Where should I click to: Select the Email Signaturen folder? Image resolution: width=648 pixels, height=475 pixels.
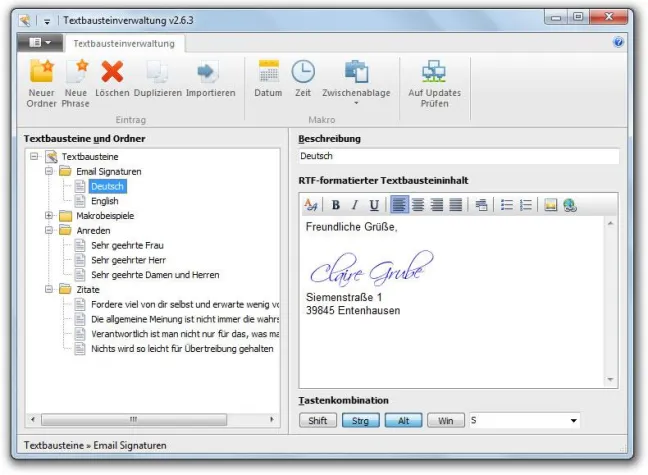[x=109, y=171]
